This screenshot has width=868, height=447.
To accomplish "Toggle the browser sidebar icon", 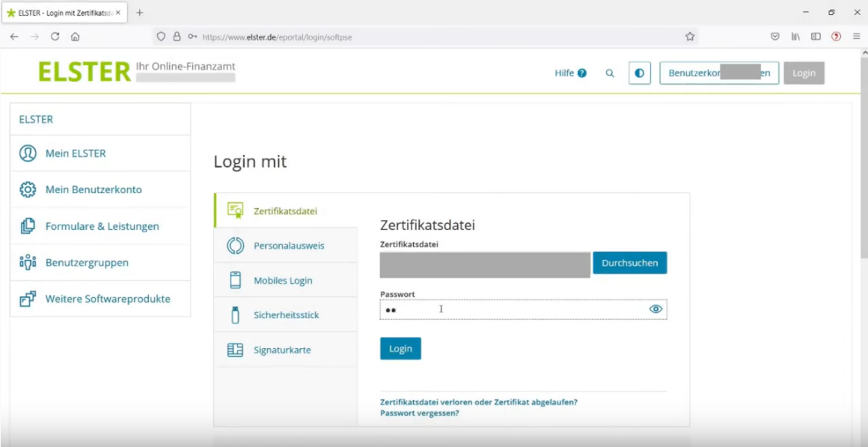I will click(x=816, y=37).
